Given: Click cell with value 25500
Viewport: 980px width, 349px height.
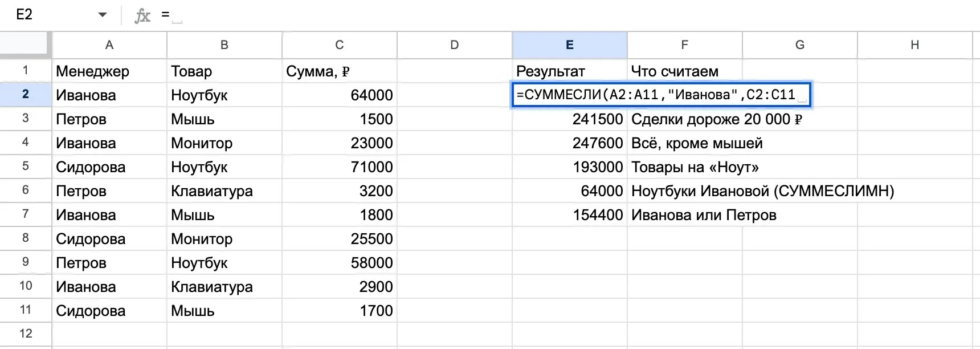Looking at the screenshot, I should click(340, 239).
